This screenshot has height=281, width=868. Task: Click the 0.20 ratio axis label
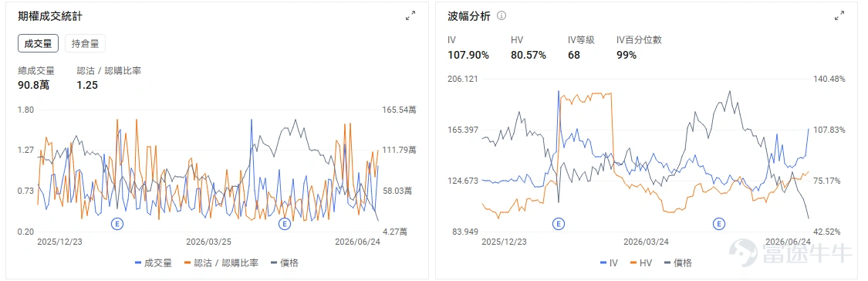coord(26,231)
